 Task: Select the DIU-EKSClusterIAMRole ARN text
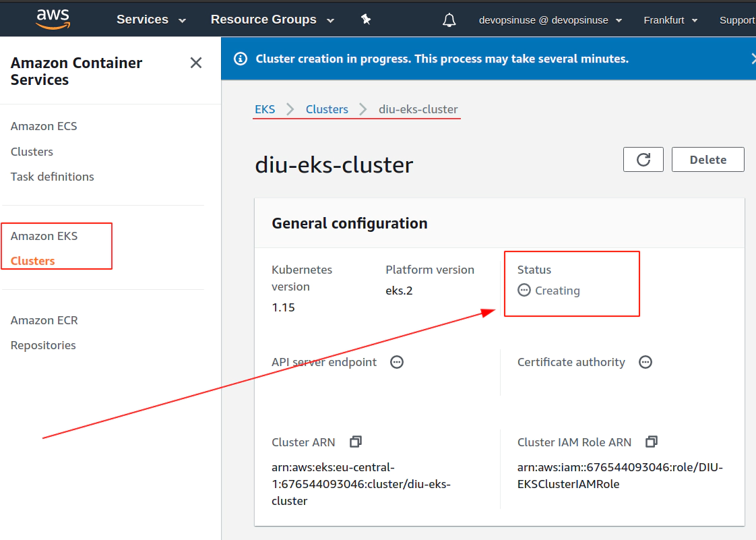tap(620, 476)
